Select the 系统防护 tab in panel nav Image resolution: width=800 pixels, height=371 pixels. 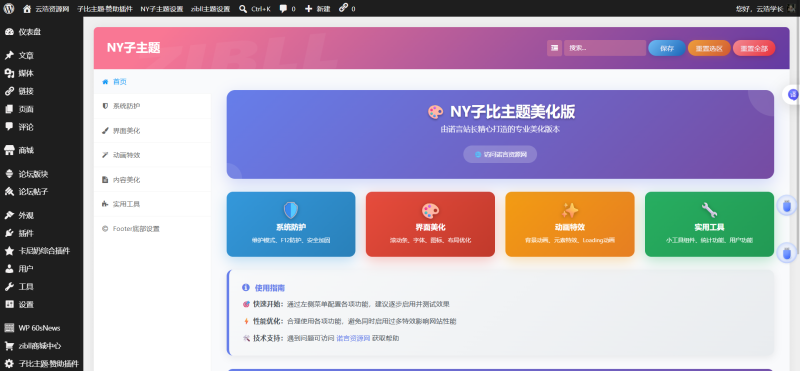pos(152,106)
